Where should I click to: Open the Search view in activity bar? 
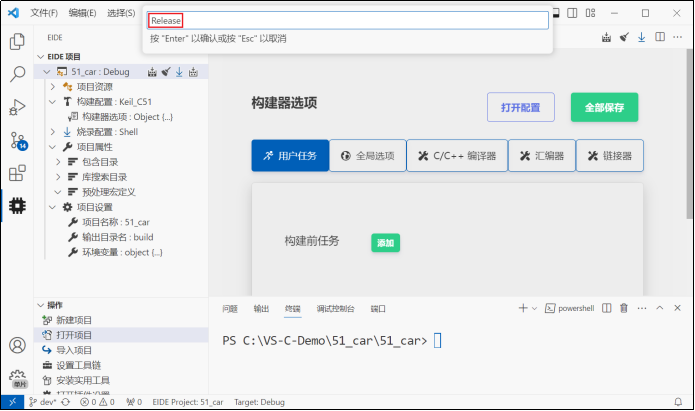click(17, 74)
